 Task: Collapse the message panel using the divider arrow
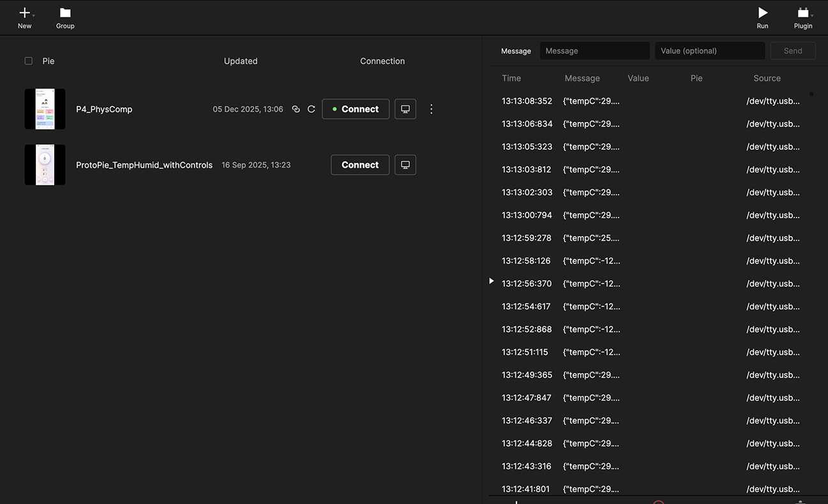[491, 281]
